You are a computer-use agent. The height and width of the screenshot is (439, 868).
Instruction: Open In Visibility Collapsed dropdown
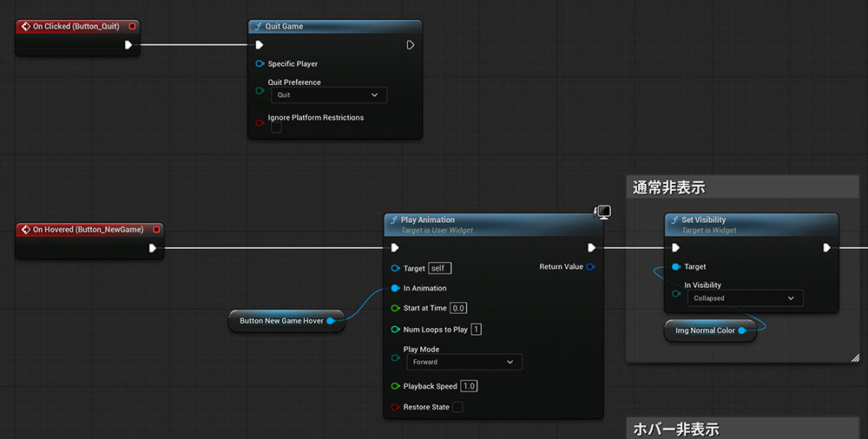745,298
